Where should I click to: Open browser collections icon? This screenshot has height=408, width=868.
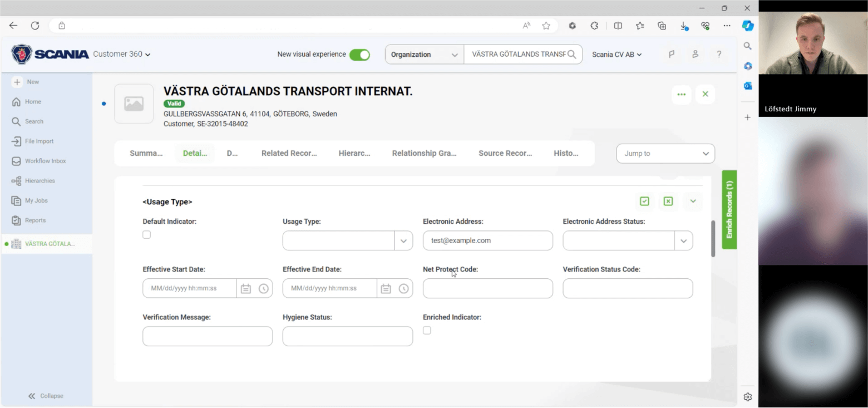pos(662,26)
